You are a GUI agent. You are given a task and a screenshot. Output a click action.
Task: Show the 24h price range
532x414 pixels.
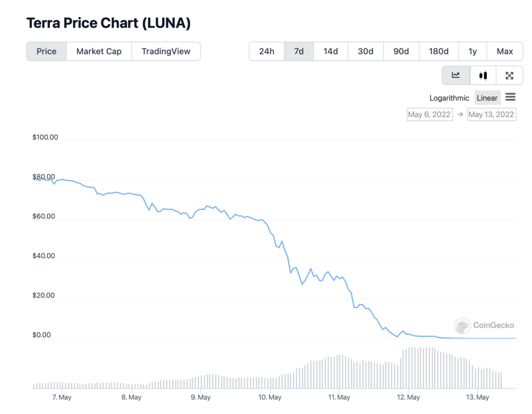267,51
